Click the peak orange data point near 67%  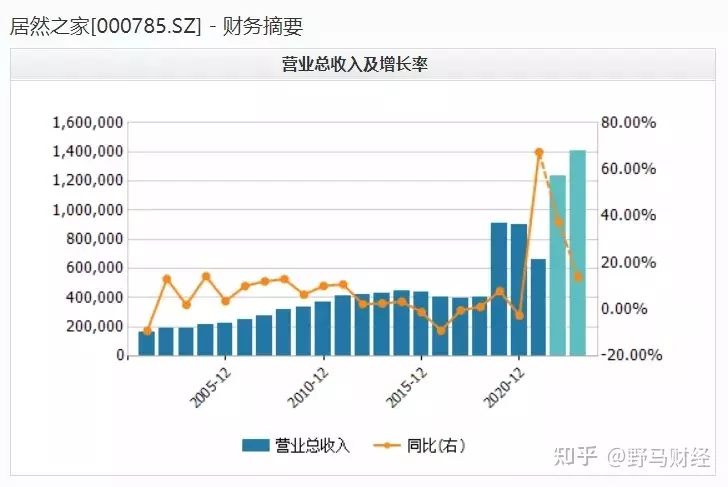[x=539, y=152]
